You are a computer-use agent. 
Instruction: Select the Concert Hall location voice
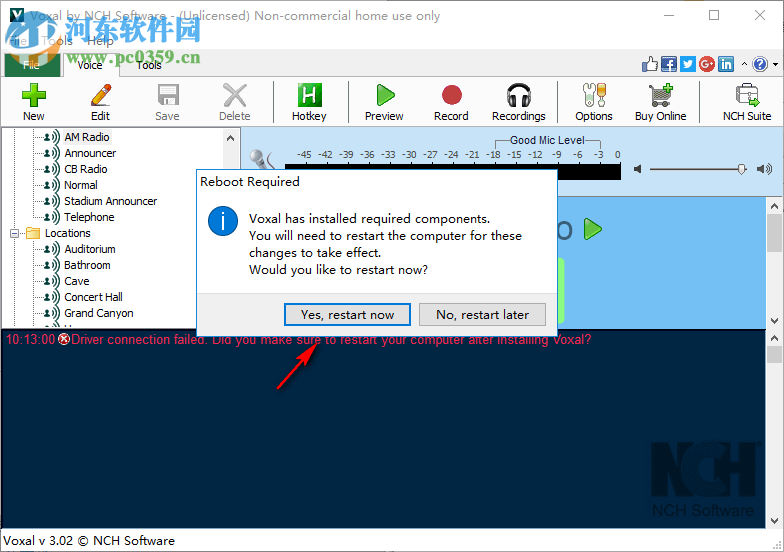click(93, 297)
